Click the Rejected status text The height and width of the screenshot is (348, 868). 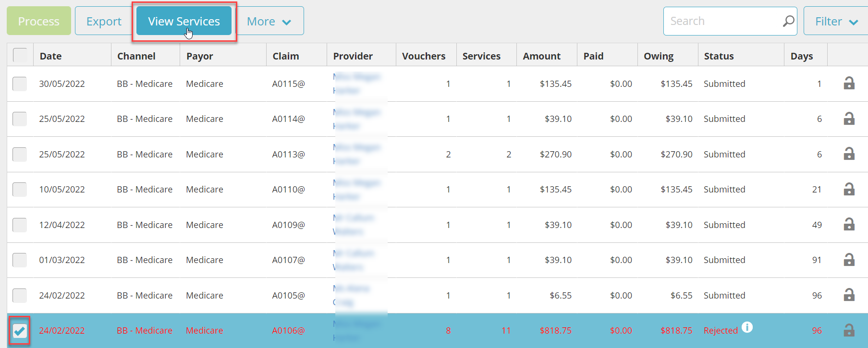click(721, 330)
